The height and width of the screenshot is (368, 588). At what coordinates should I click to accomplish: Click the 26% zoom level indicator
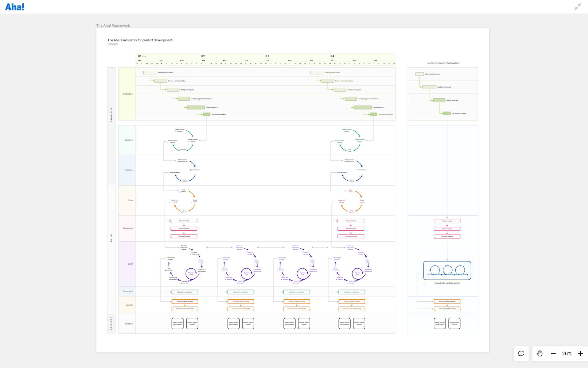pyautogui.click(x=567, y=354)
